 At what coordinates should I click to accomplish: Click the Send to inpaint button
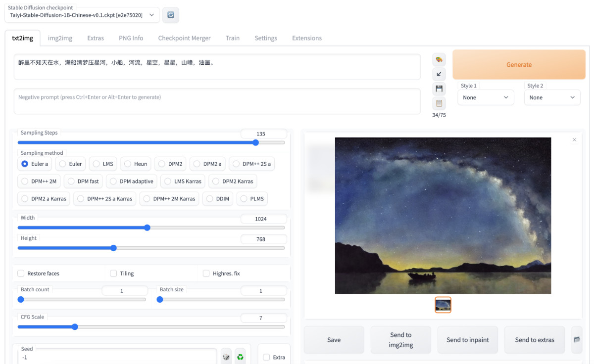tap(468, 340)
